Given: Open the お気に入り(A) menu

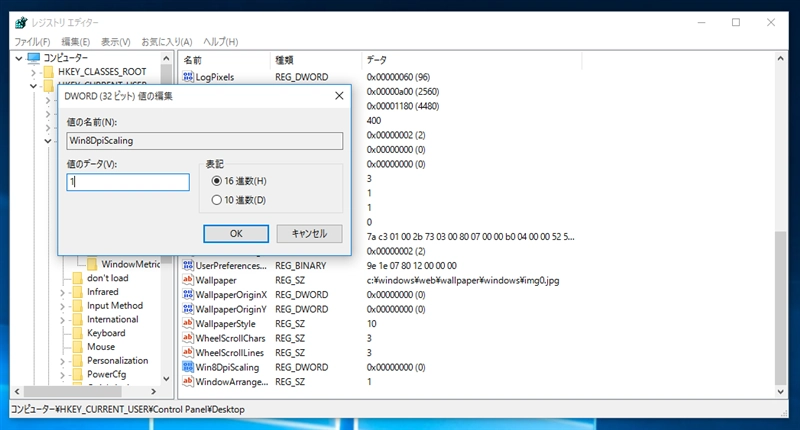Looking at the screenshot, I should coord(166,42).
